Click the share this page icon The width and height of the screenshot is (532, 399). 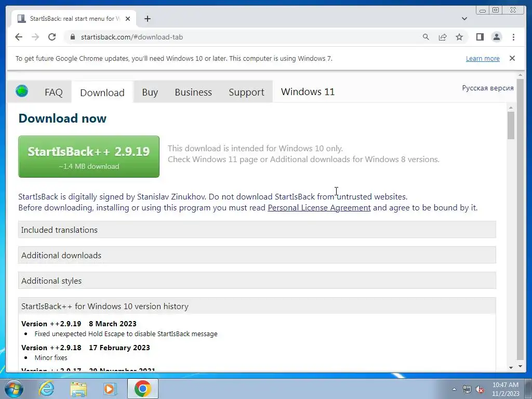click(443, 37)
